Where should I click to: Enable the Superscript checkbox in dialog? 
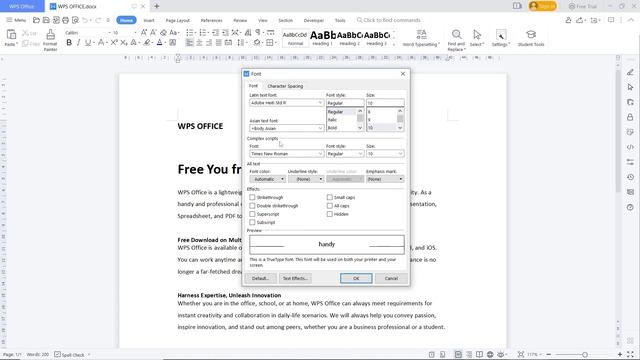(x=252, y=214)
